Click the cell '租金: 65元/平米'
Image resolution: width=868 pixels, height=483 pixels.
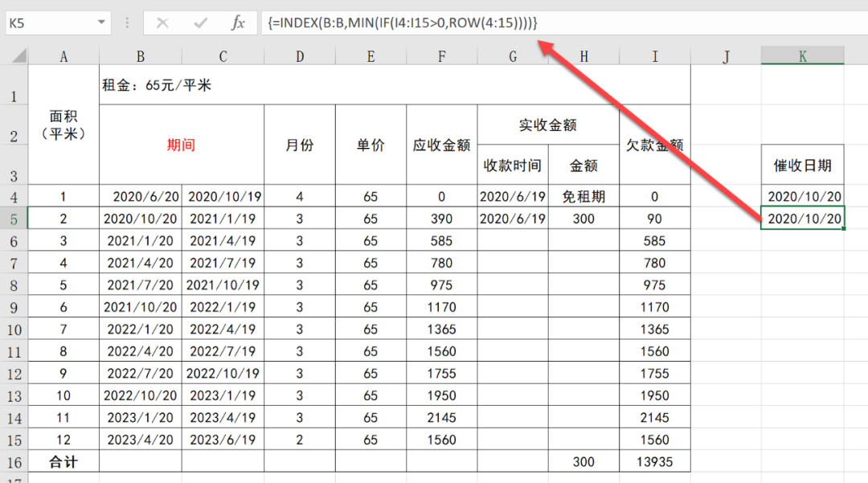coord(395,84)
